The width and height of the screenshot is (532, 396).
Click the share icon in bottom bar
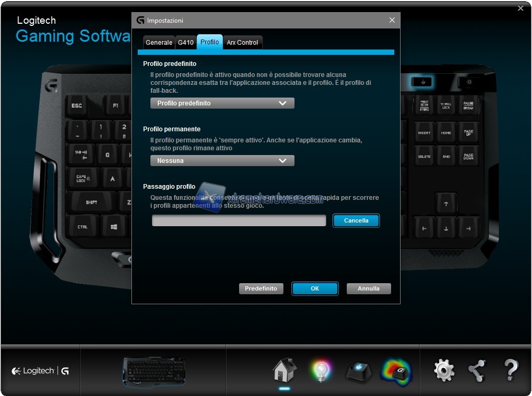pyautogui.click(x=477, y=371)
